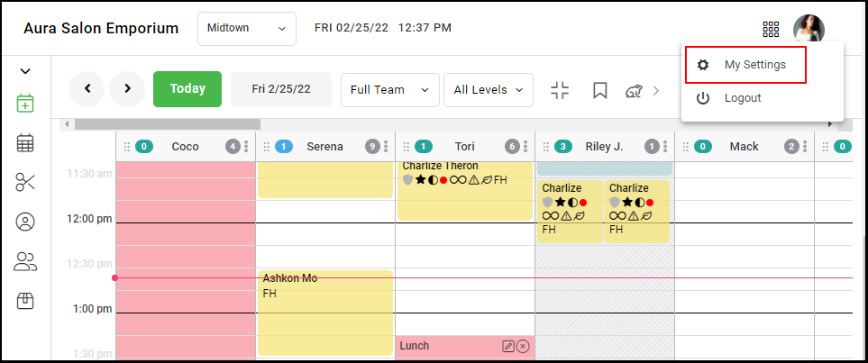Expand the Midtown location dropdown
868x363 pixels.
247,28
